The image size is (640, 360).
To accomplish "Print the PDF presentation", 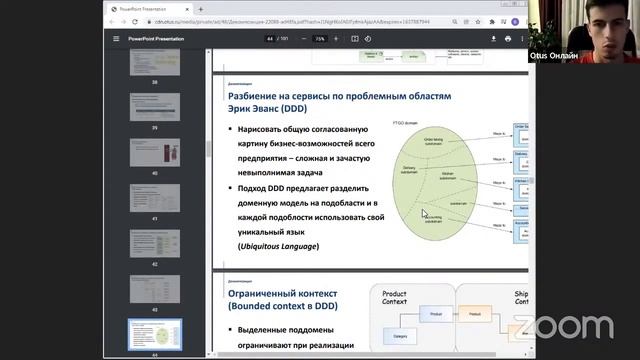I will pos(508,39).
